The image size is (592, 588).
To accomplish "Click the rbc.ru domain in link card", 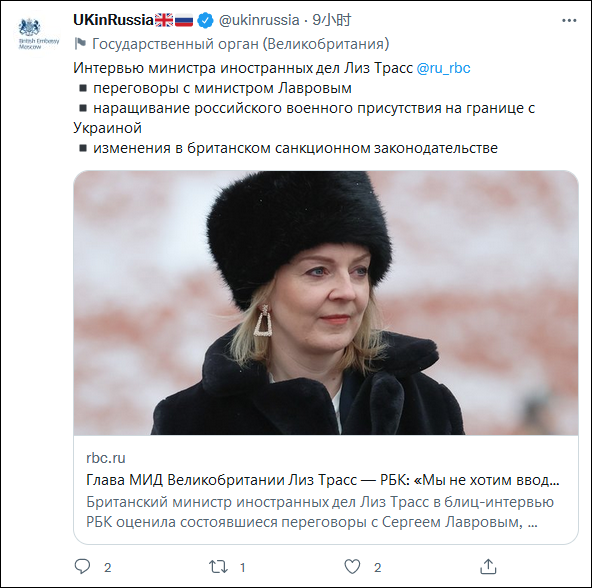I will (106, 458).
